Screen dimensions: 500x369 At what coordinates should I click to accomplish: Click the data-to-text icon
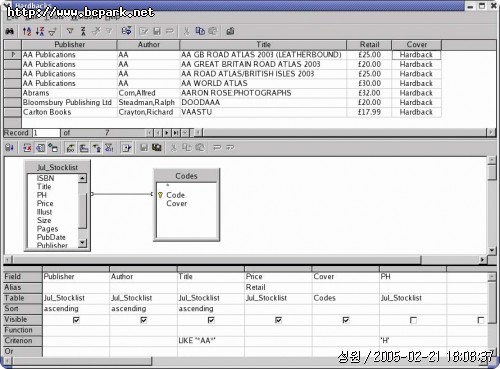[230, 31]
